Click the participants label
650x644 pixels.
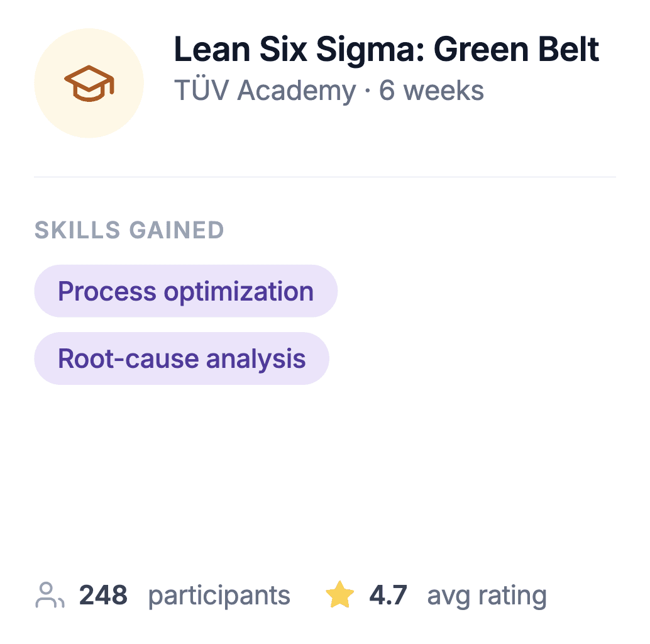coord(219,596)
